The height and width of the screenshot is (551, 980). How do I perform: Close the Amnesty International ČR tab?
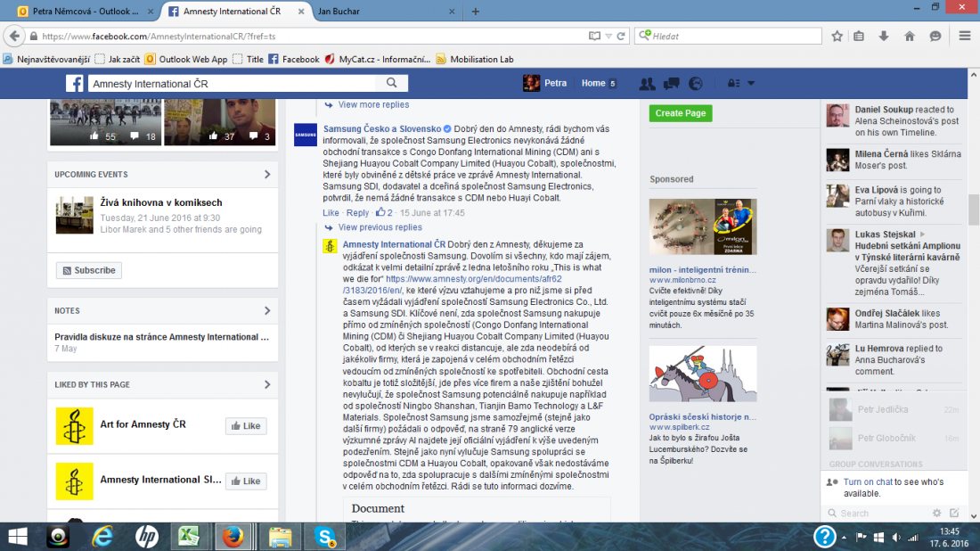click(x=301, y=12)
